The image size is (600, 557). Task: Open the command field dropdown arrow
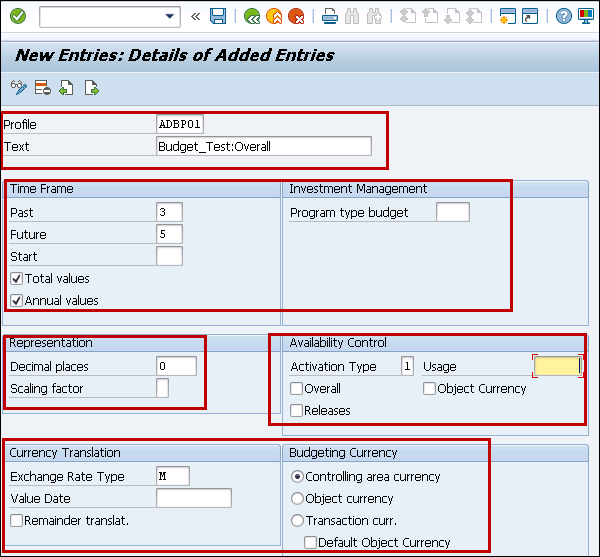[170, 16]
